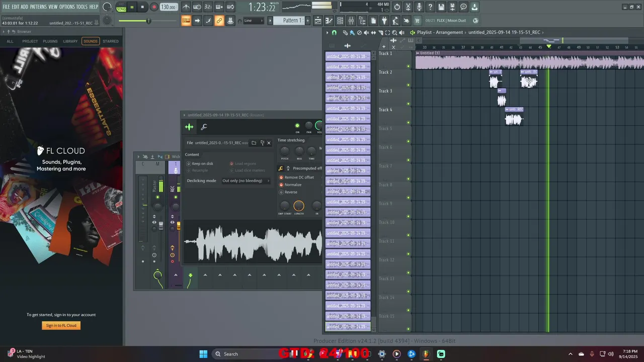Click Sign in to FL Cloud button
The image size is (644, 362).
(x=61, y=325)
